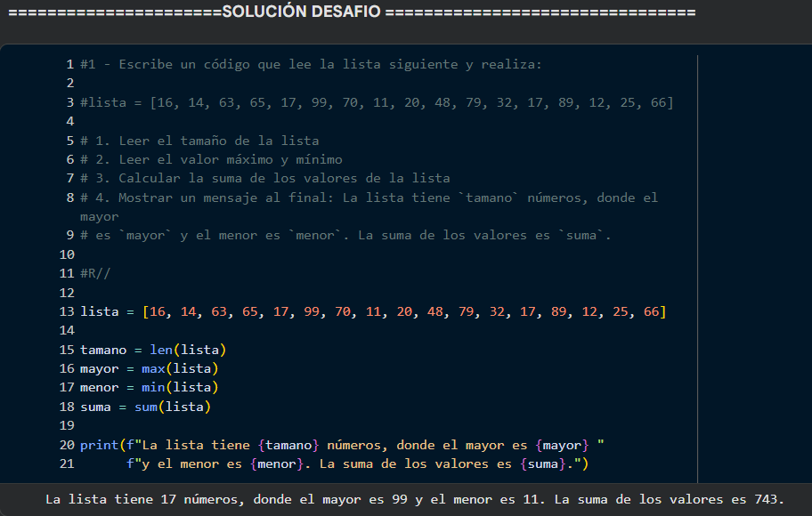Click the 'min' function on line 17
Screen dimensions: 812x516
coord(153,387)
